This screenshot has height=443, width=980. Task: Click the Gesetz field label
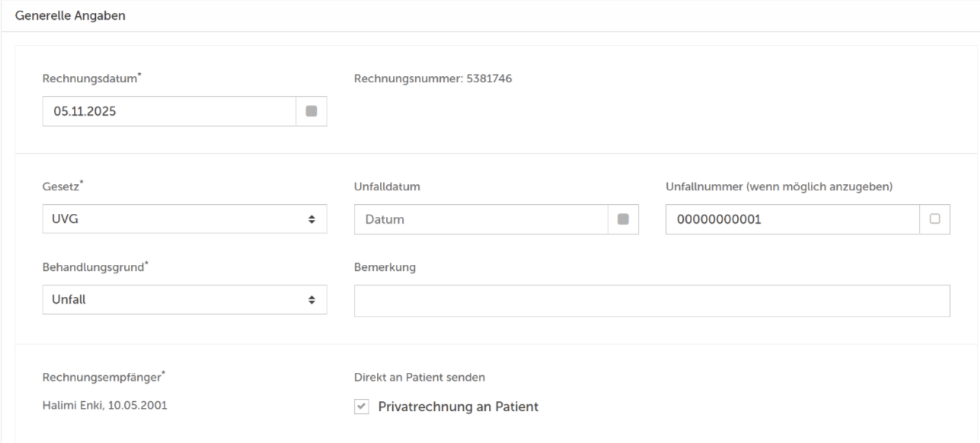[x=61, y=187]
